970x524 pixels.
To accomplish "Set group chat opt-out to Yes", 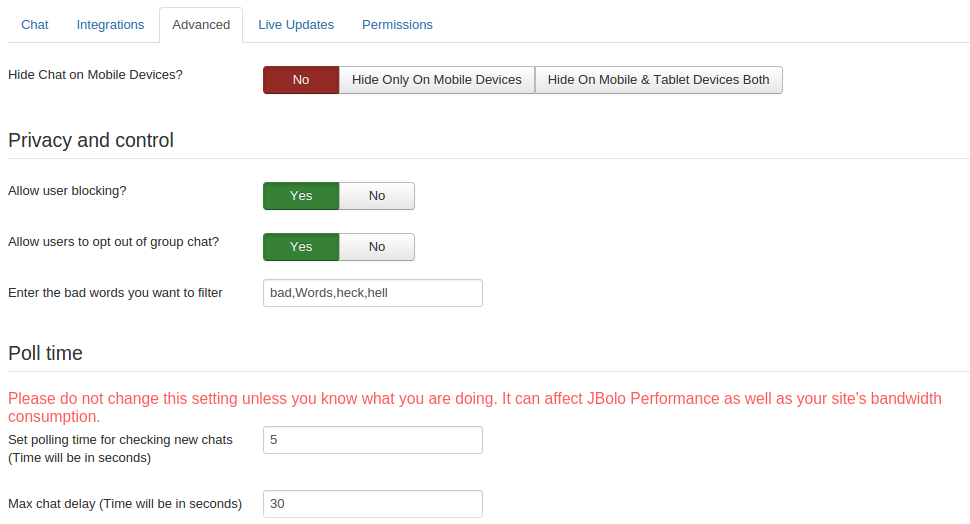I will tap(301, 247).
